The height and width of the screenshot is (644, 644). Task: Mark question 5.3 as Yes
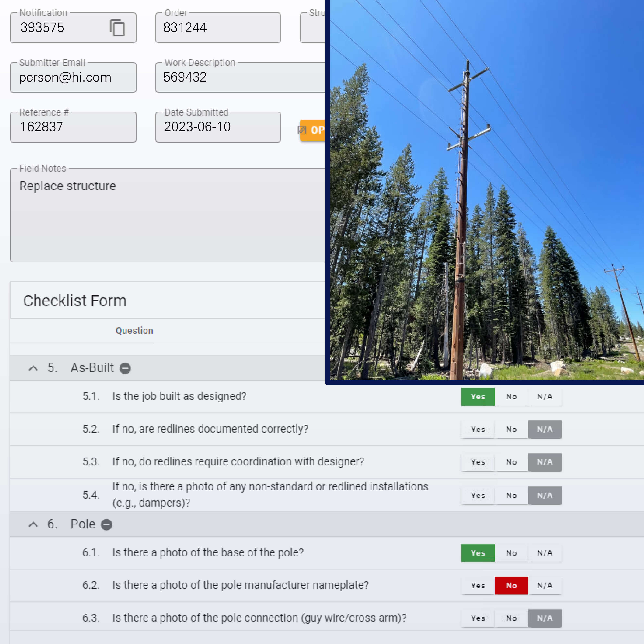click(x=478, y=462)
